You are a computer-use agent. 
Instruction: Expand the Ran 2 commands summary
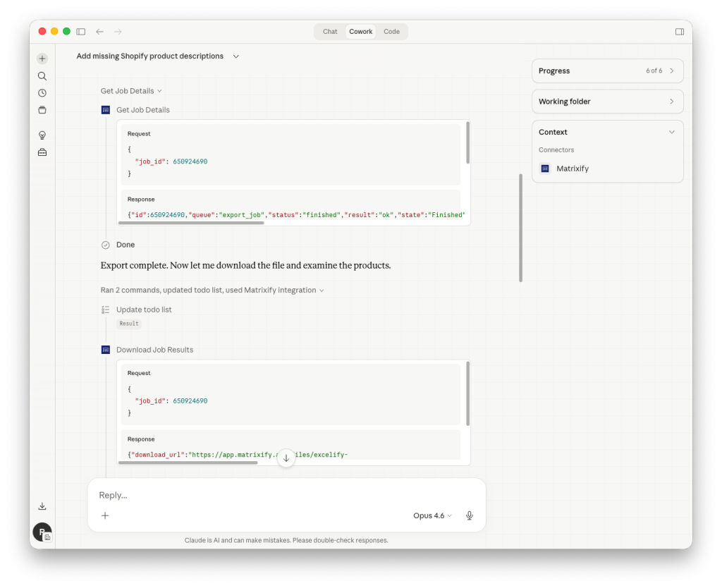click(x=322, y=290)
